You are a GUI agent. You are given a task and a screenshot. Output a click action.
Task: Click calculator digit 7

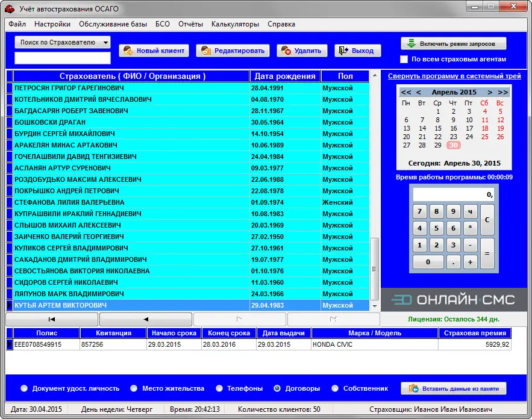pyautogui.click(x=420, y=211)
